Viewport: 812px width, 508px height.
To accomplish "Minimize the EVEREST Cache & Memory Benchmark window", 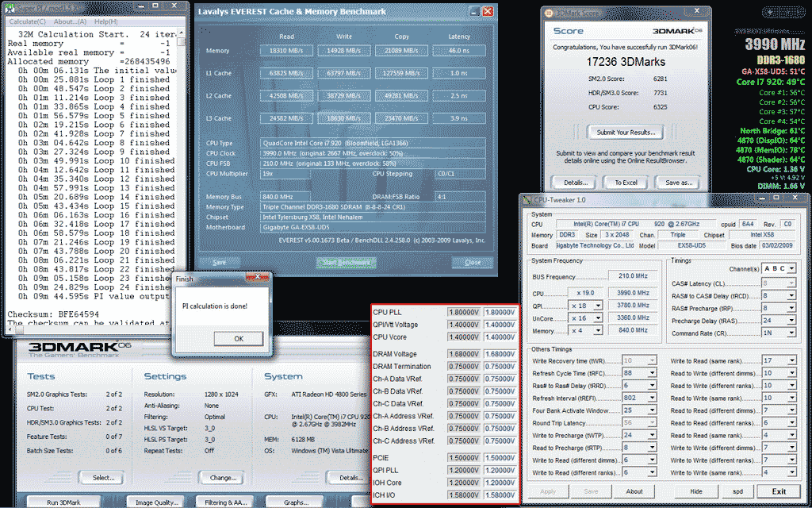I will point(474,11).
